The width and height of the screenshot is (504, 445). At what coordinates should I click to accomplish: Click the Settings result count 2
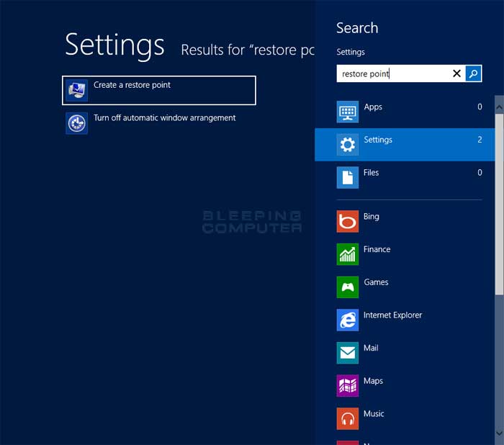pos(480,140)
